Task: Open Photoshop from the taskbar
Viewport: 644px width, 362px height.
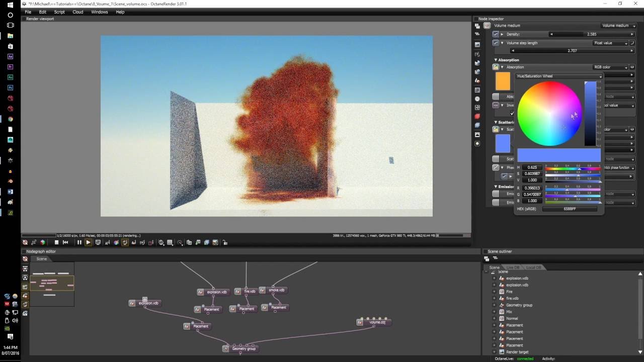Action: pos(10,87)
